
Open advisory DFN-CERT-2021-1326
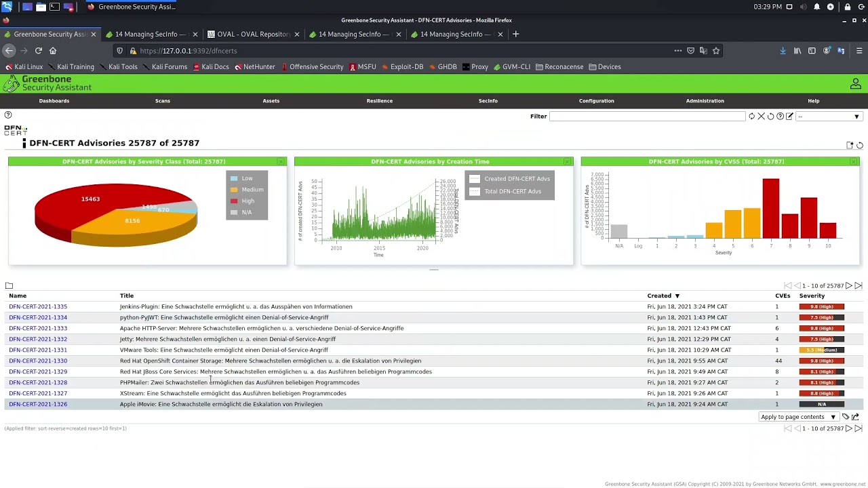coord(38,404)
